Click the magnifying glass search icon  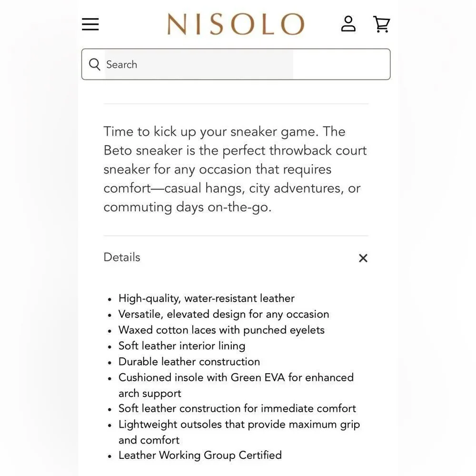point(94,64)
